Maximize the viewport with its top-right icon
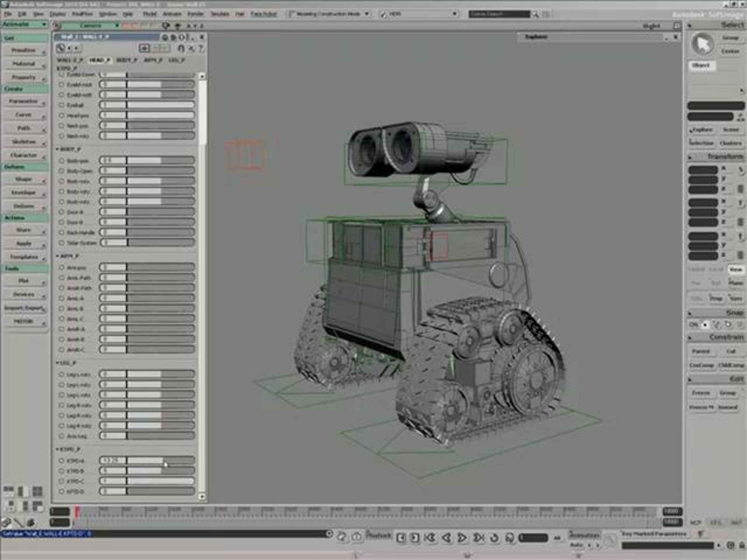Image resolution: width=747 pixels, height=560 pixels. [x=677, y=26]
